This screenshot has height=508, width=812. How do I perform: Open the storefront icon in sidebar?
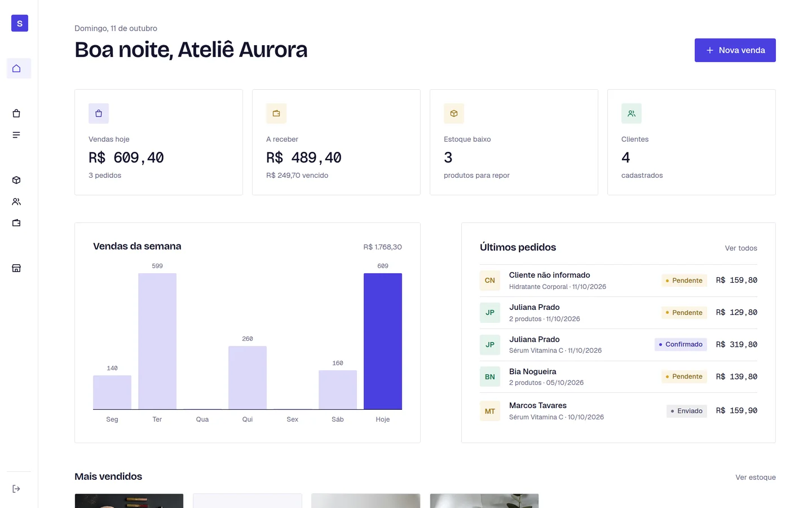pyautogui.click(x=16, y=268)
